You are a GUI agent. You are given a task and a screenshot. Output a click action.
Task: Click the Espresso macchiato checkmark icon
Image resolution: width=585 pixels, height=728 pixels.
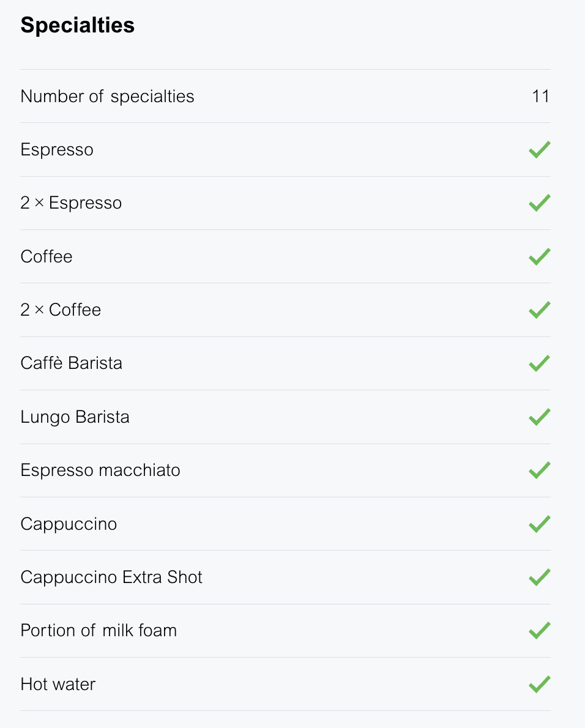point(539,470)
